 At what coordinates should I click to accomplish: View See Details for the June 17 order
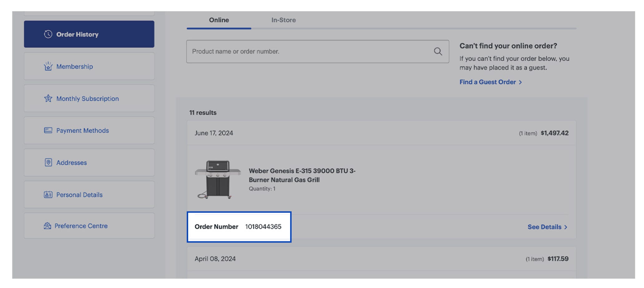tap(544, 227)
